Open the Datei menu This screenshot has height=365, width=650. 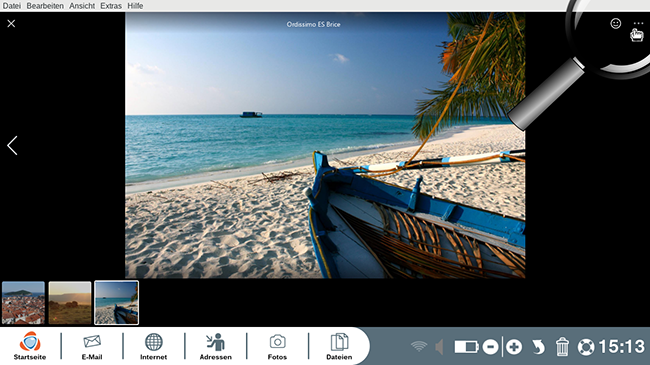12,6
